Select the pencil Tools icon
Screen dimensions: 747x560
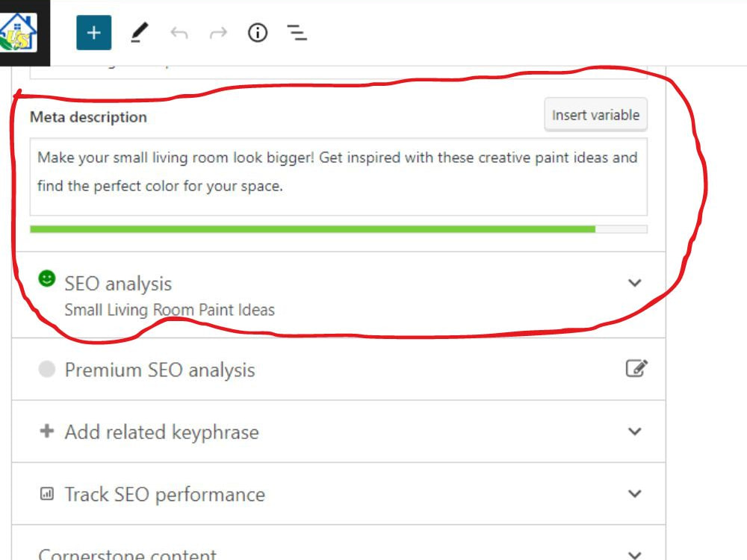[139, 32]
